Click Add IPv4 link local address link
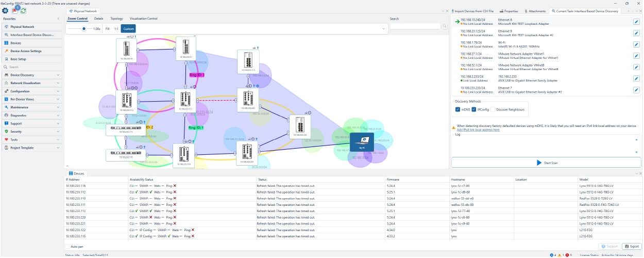This screenshot has width=644, height=258. pyautogui.click(x=478, y=130)
